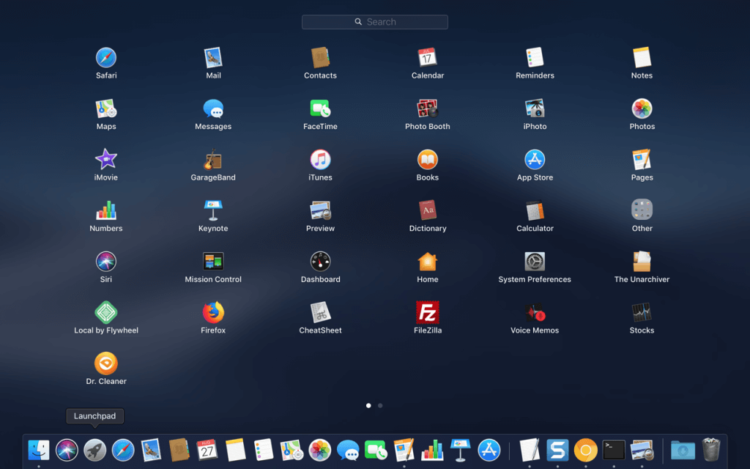Click the App Store icon in the Dock

point(489,450)
